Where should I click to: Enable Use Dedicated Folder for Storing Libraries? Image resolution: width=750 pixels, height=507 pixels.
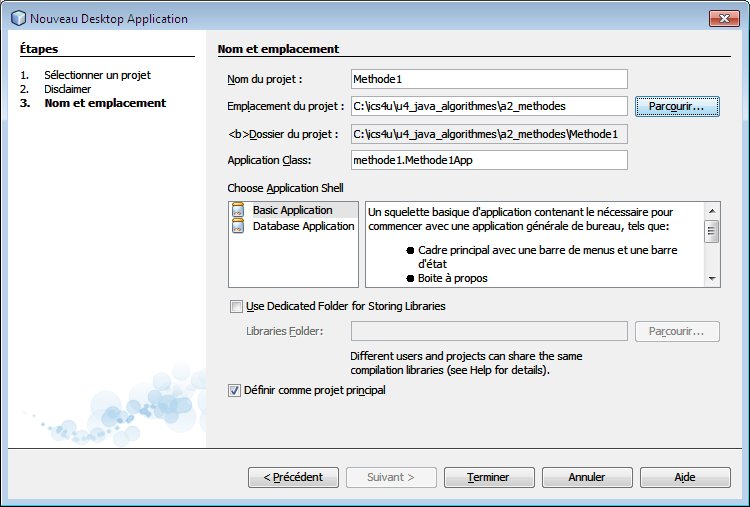coord(236,306)
